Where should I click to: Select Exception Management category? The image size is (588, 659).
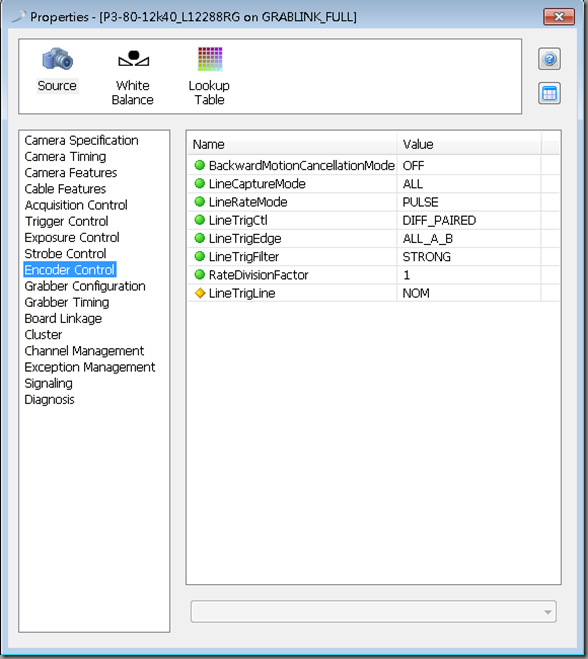pyautogui.click(x=90, y=367)
